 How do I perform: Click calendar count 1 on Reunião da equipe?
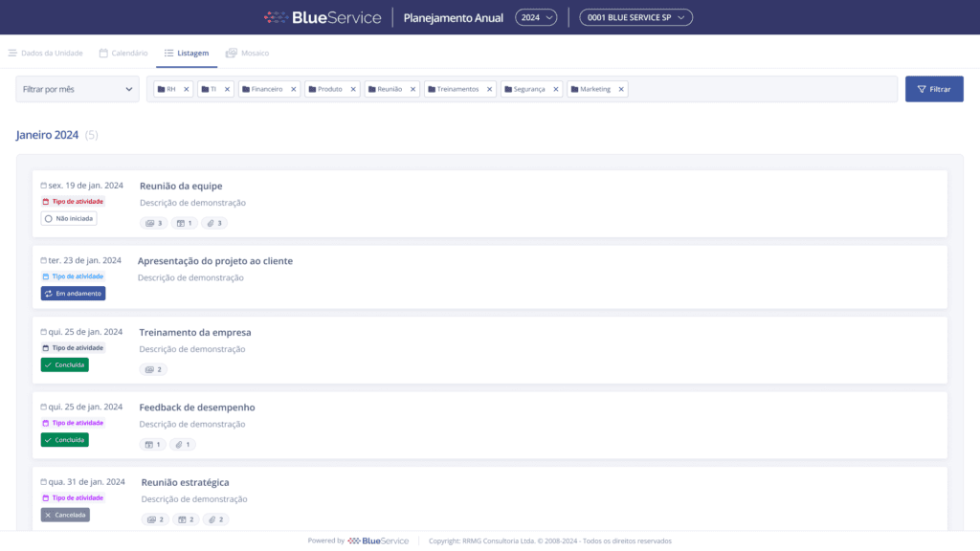(x=185, y=223)
